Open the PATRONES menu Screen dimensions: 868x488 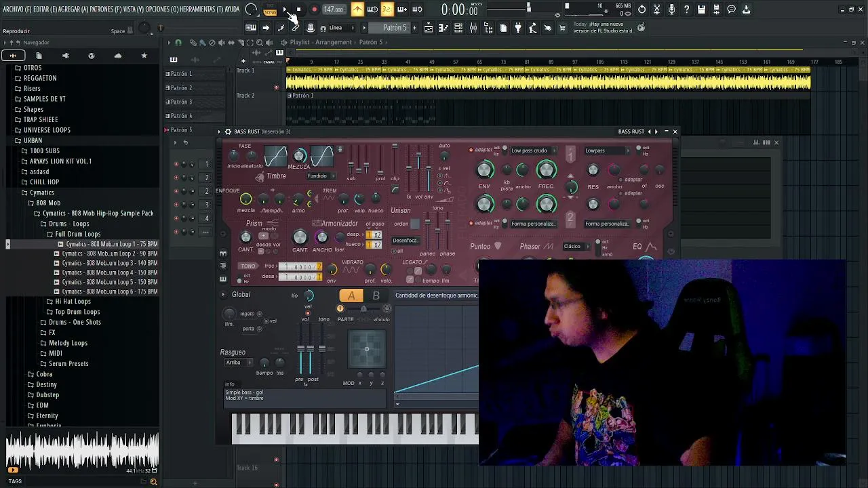tap(106, 9)
